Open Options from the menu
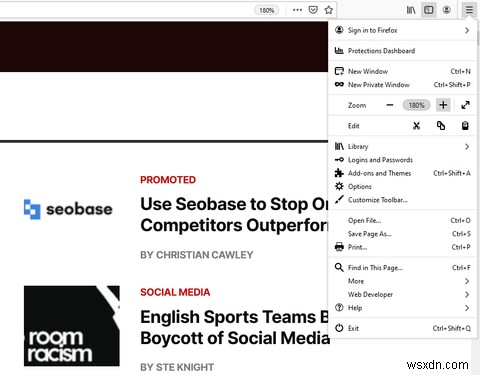 (x=402, y=187)
